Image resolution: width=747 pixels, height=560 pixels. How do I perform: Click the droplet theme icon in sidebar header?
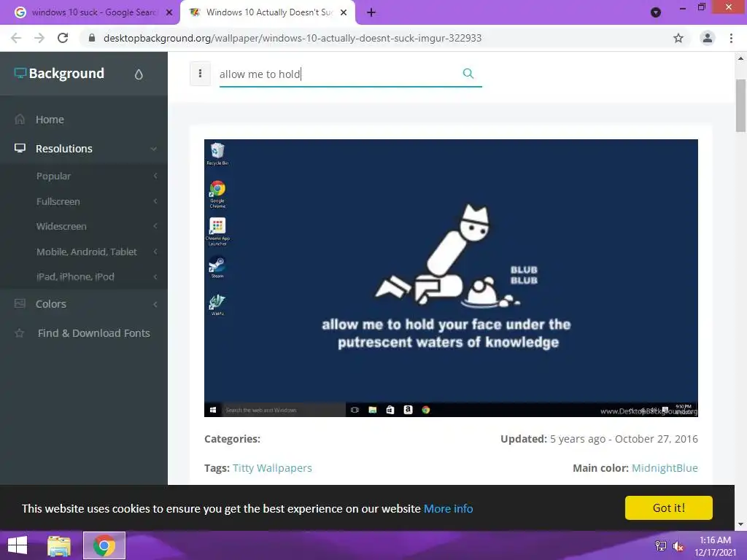coord(139,74)
